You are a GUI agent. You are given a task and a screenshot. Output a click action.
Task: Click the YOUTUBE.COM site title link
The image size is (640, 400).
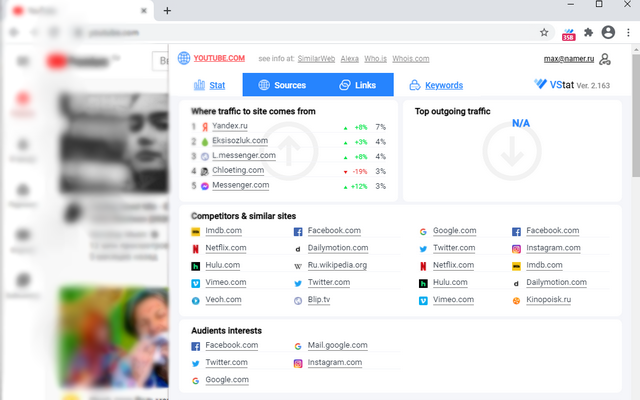click(219, 58)
